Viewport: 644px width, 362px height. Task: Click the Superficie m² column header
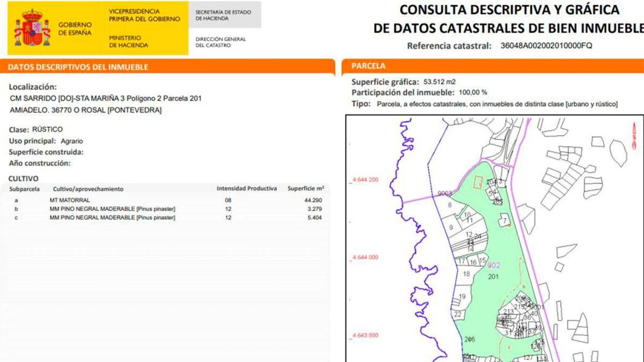(305, 189)
